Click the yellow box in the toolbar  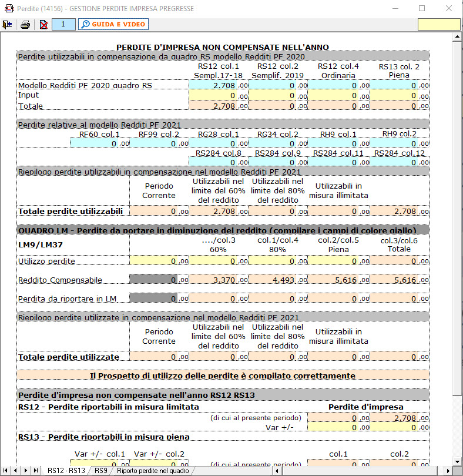click(439, 24)
